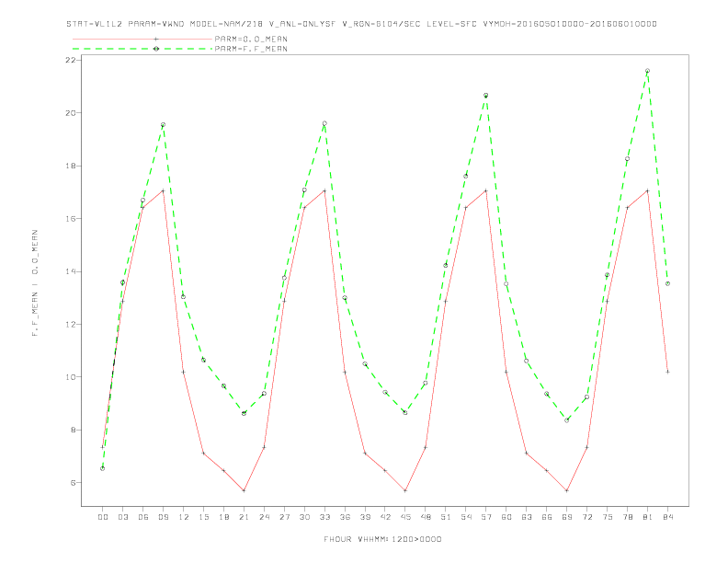This screenshot has height=563, width=728.
Task: Click x-axis forecast hour label 30
Action: [304, 517]
